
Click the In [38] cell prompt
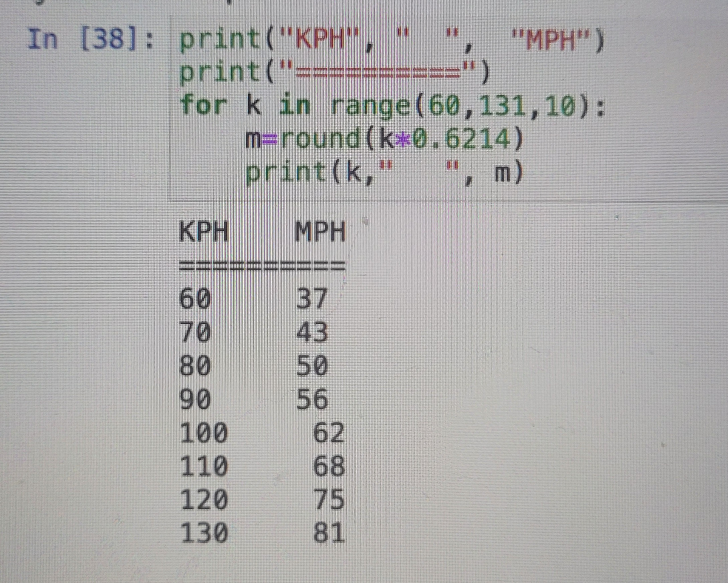click(x=91, y=40)
